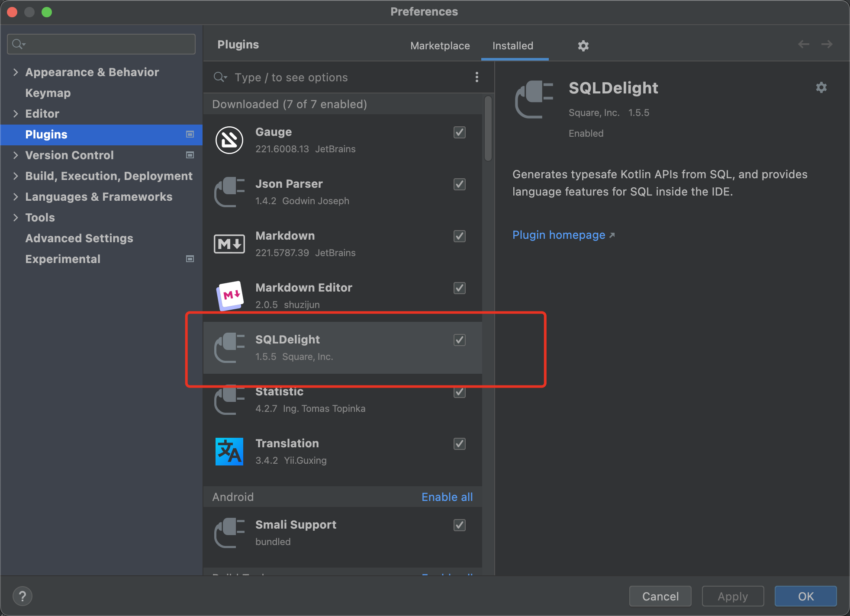Image resolution: width=850 pixels, height=616 pixels.
Task: Navigate back with the left arrow
Action: (804, 44)
